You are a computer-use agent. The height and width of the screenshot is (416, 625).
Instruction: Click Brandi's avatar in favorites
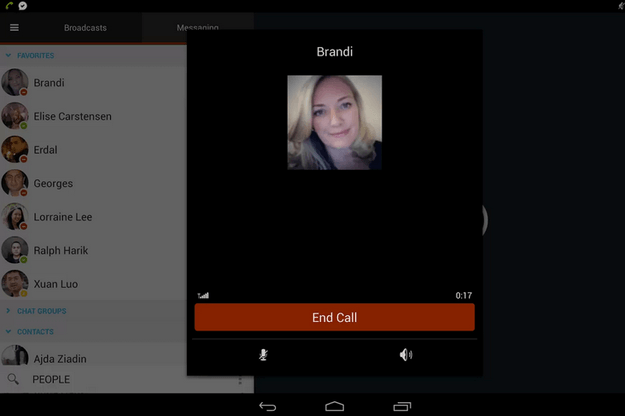15,82
